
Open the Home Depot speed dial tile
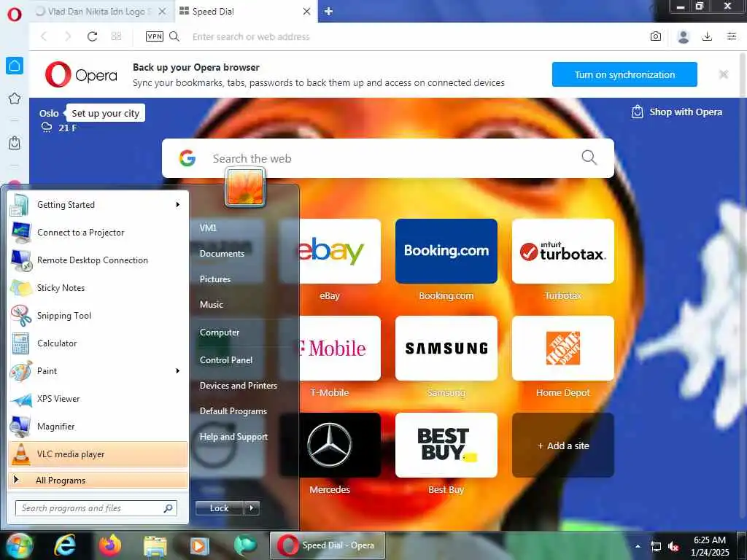click(563, 348)
